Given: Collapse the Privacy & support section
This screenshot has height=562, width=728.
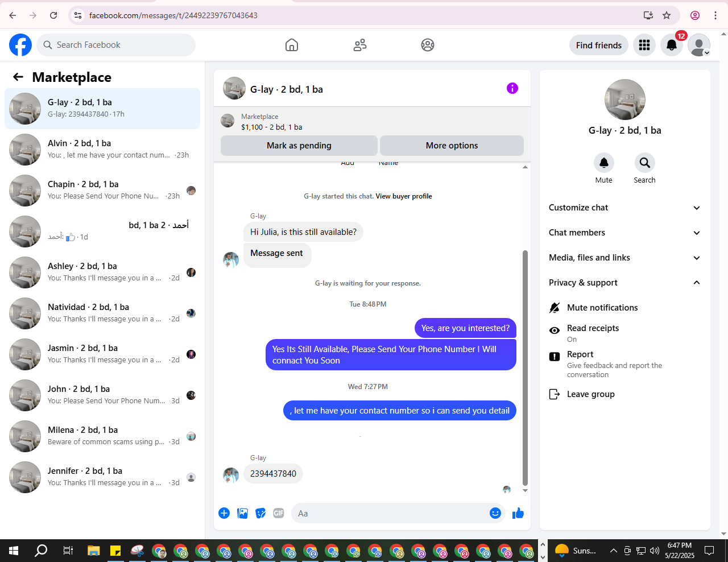Looking at the screenshot, I should (624, 283).
